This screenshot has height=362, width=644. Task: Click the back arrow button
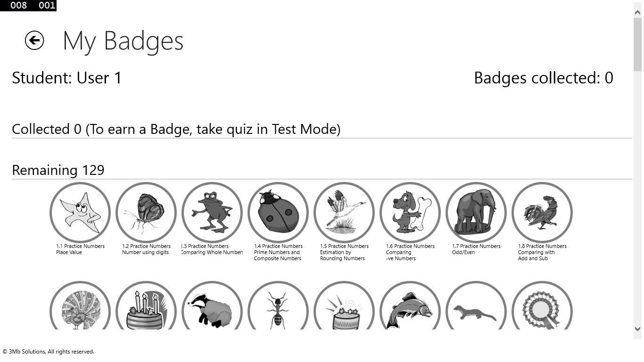(34, 41)
